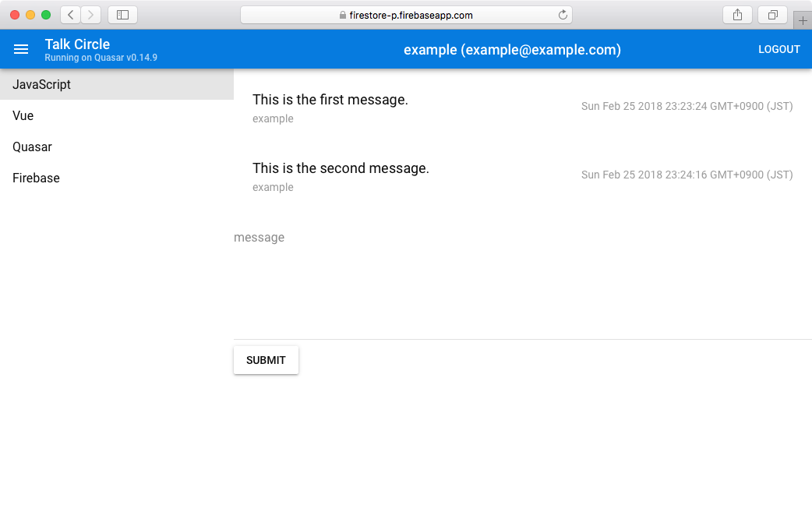Click the lock icon in the address bar
Screen dimensions: 812x526
coord(342,15)
